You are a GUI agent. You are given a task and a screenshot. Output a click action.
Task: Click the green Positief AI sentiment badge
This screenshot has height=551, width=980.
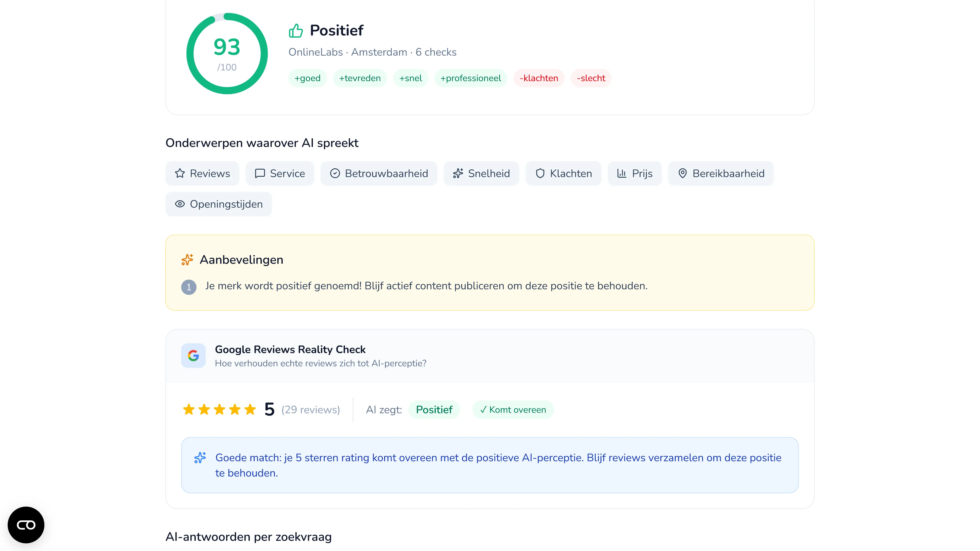click(x=434, y=409)
